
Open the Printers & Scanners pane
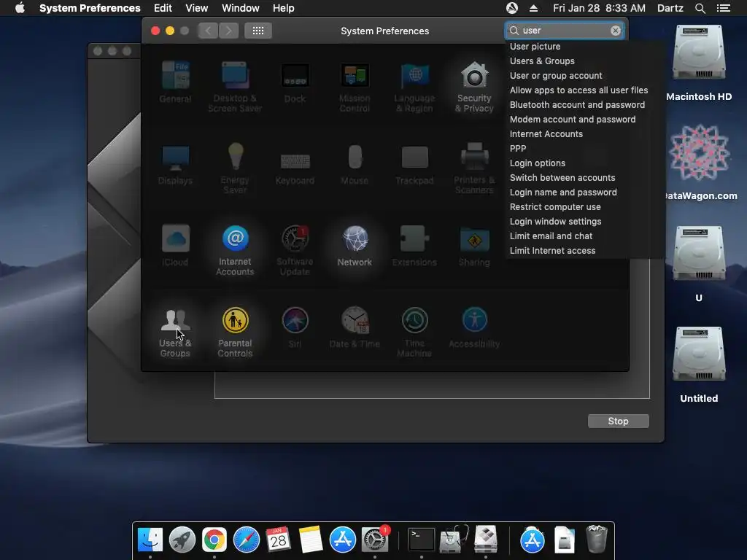(474, 168)
